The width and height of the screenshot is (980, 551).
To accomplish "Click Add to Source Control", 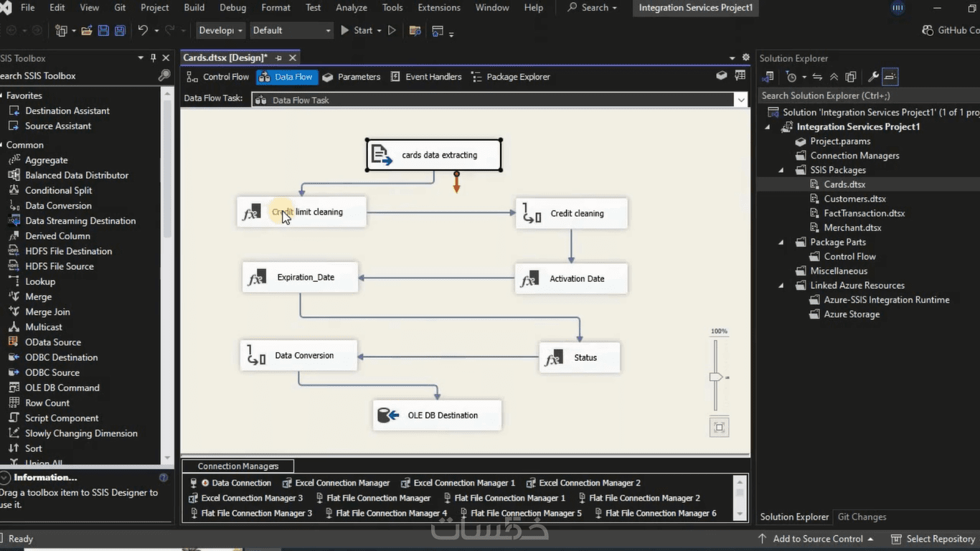I will point(816,539).
